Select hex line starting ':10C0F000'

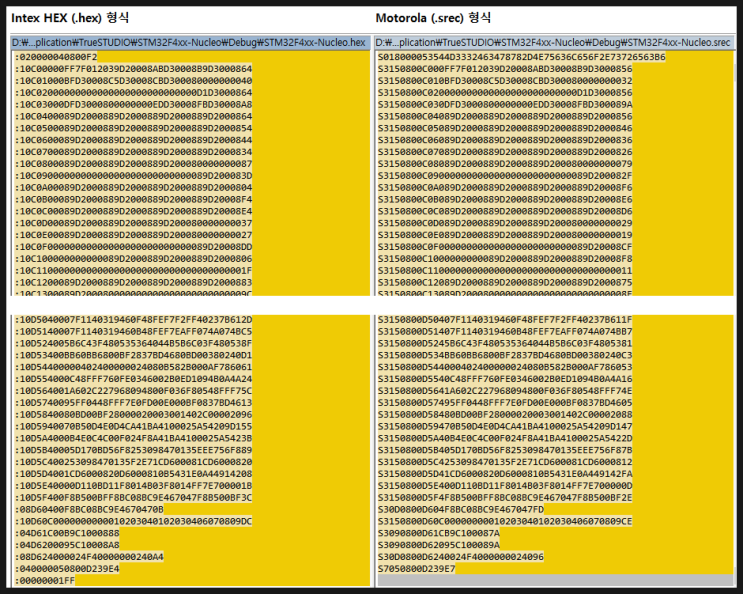[133, 247]
